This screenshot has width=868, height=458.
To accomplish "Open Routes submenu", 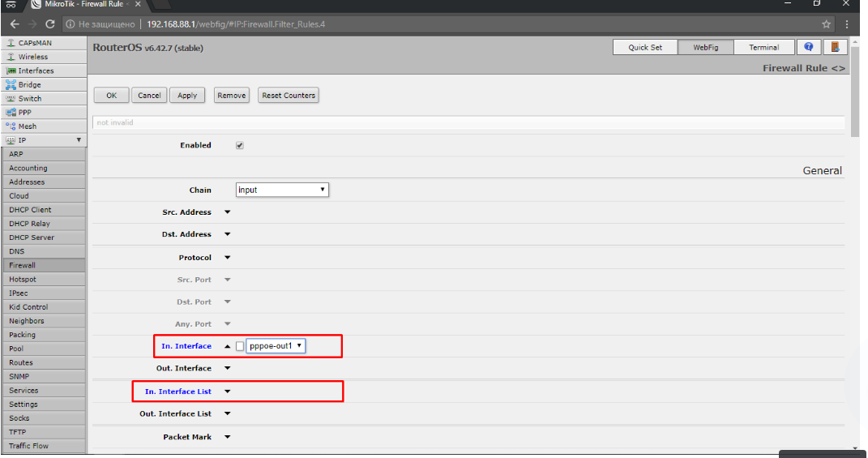I will click(44, 362).
